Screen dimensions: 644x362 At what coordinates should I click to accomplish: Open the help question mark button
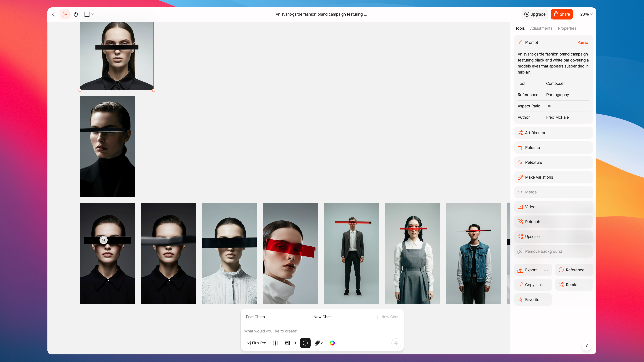coord(587,346)
